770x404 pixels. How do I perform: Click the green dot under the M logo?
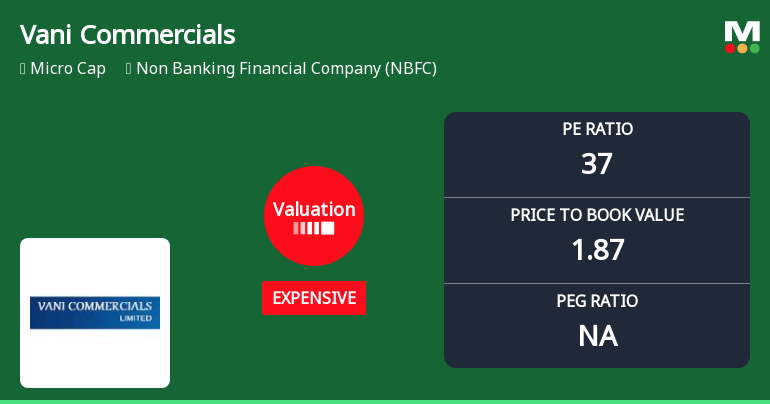point(755,48)
